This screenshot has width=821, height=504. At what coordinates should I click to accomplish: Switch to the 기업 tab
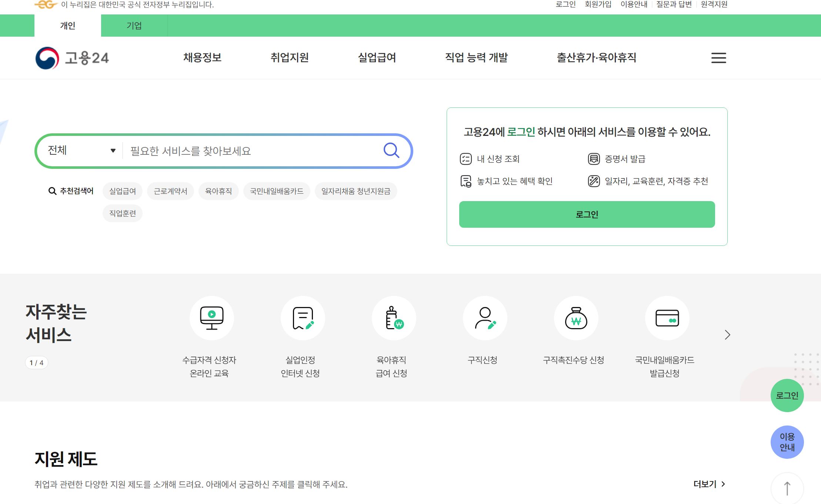(134, 25)
